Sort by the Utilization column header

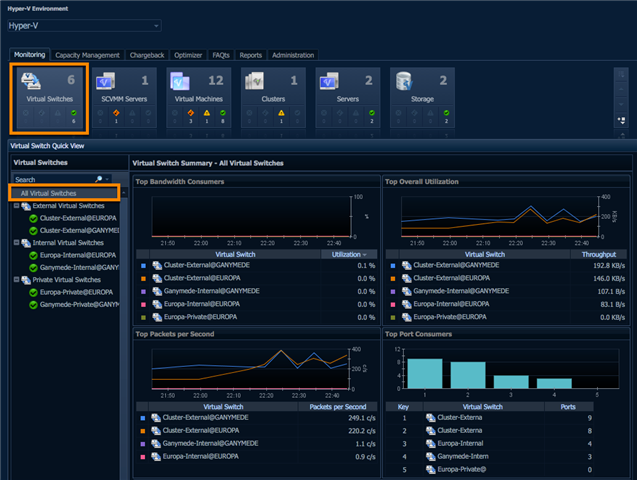click(x=349, y=255)
